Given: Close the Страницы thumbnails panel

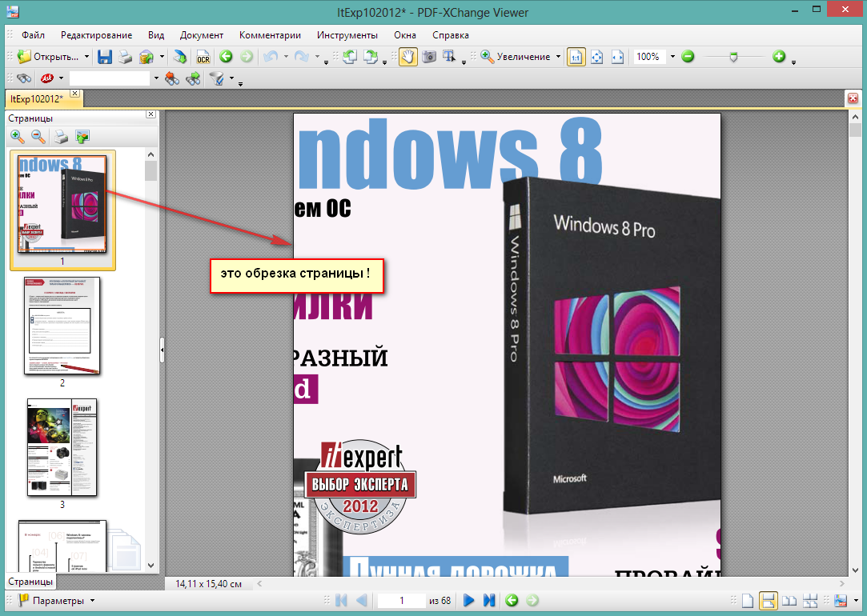Looking at the screenshot, I should (x=151, y=114).
